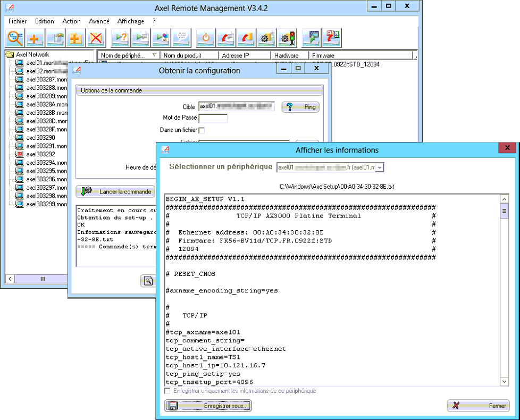Click the 'Mot de Passe' input field
The width and height of the screenshot is (520, 420).
click(x=213, y=119)
